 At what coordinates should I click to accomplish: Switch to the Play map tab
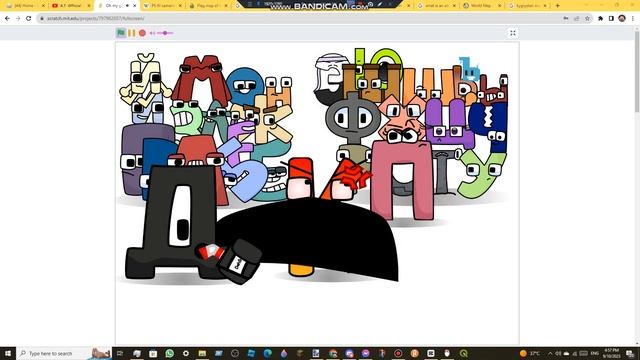pyautogui.click(x=208, y=6)
